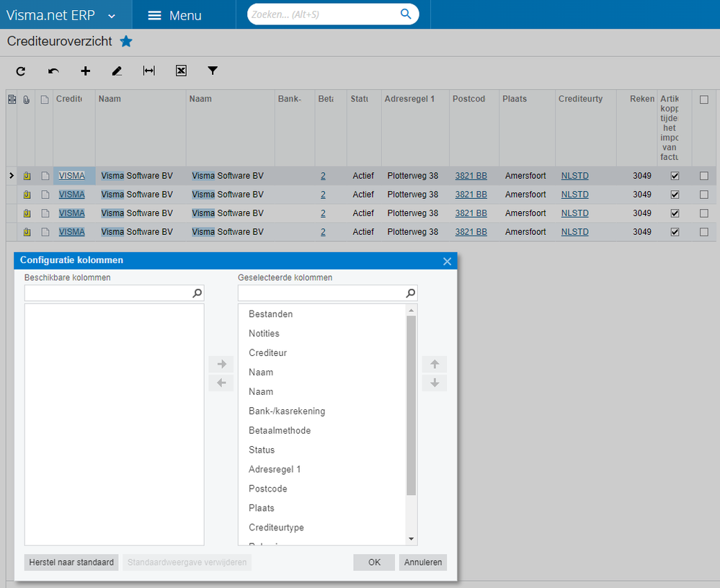Export the grid to Excel
This screenshot has width=720, height=588.
tap(181, 71)
